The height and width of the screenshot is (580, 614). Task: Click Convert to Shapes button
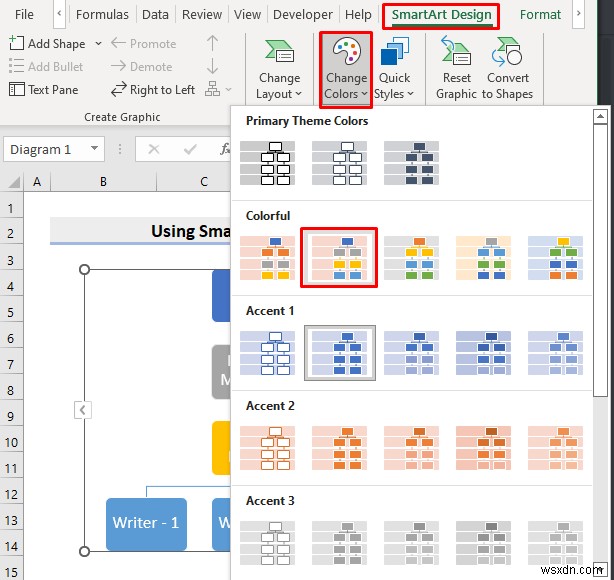[x=507, y=69]
